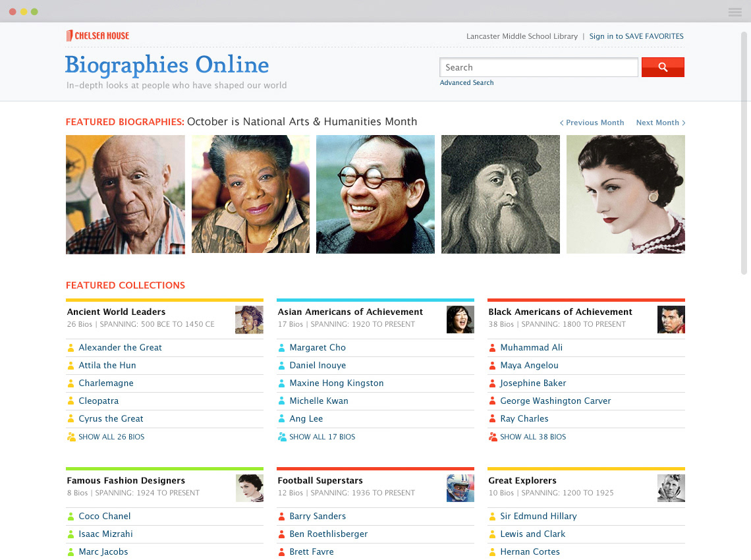Viewport: 751px width, 560px height.
Task: Click the Famous Fashion Designers collection thumbnail
Action: tap(250, 488)
